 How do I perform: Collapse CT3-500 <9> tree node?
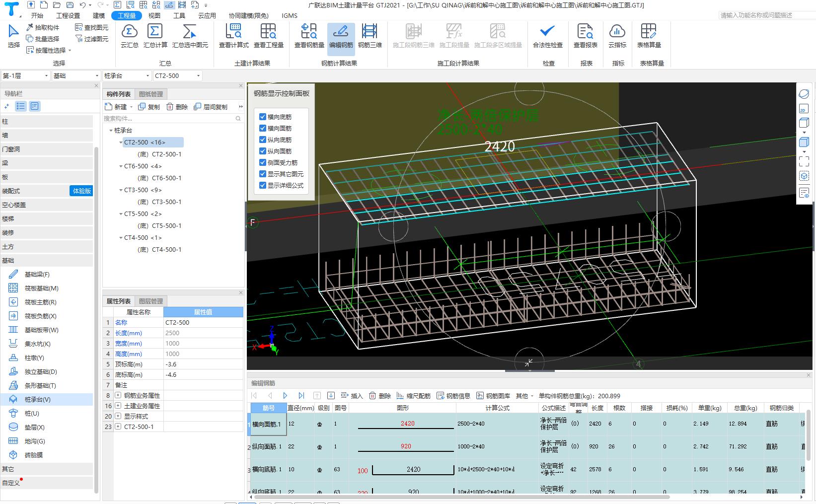coord(121,190)
